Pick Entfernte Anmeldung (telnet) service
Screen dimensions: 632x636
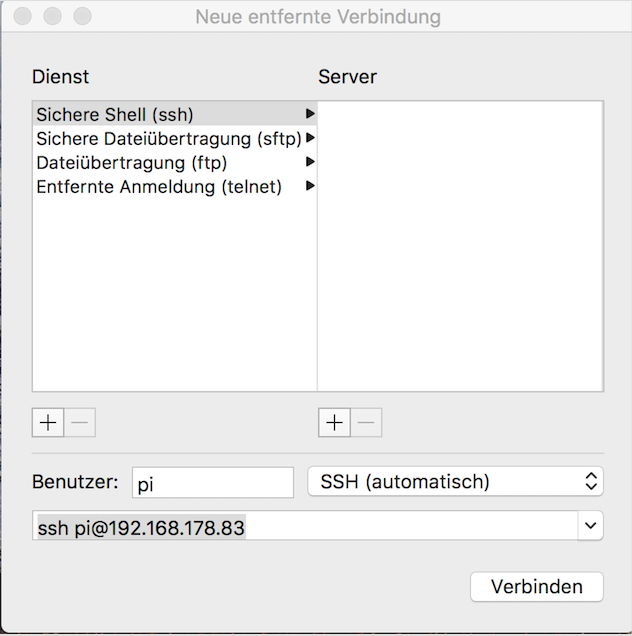[159, 187]
